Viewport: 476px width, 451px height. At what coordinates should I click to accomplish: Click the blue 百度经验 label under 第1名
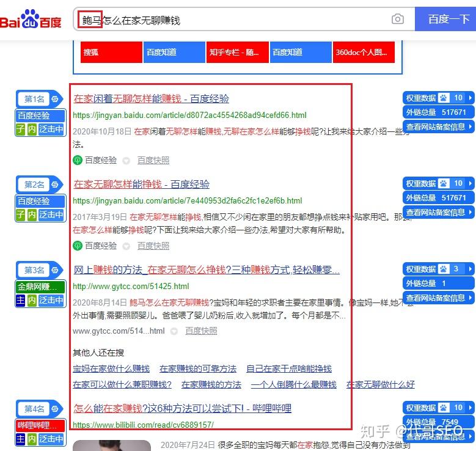pyautogui.click(x=40, y=116)
